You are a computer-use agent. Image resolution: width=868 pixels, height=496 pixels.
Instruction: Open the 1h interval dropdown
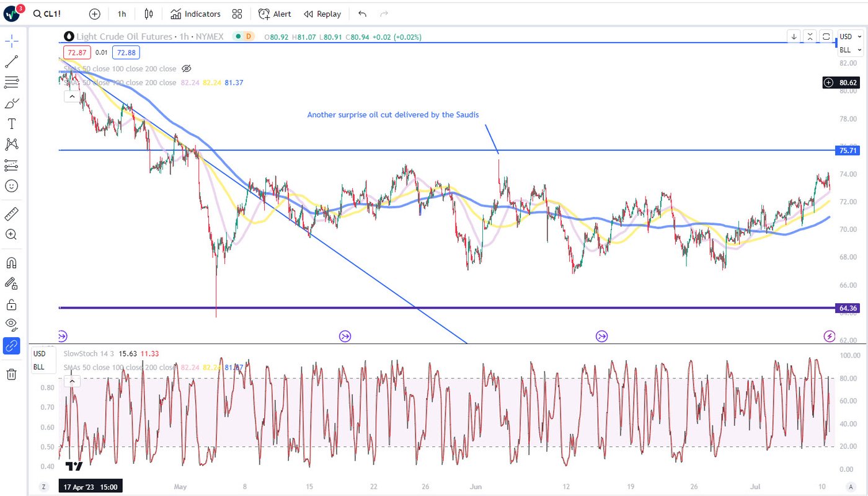point(122,14)
